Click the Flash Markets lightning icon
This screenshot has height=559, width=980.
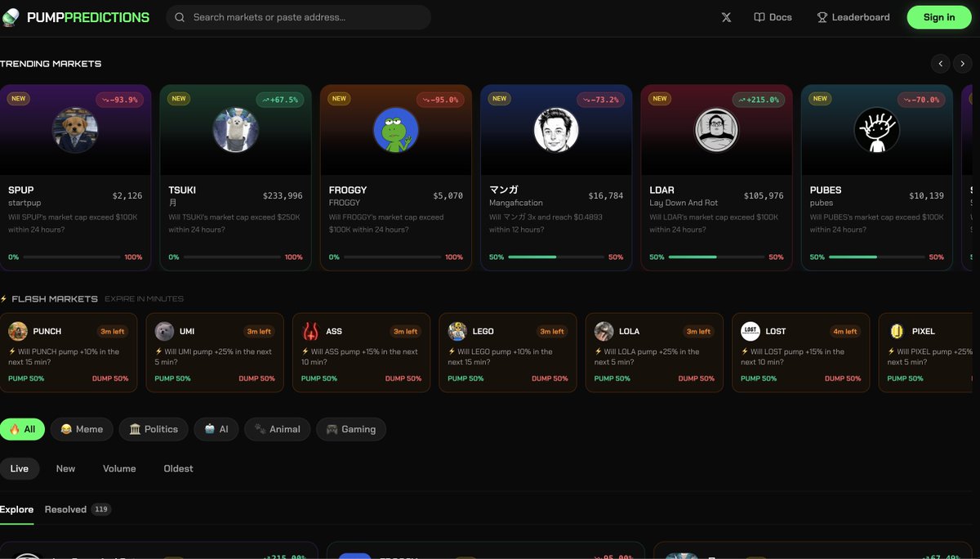[x=4, y=299]
